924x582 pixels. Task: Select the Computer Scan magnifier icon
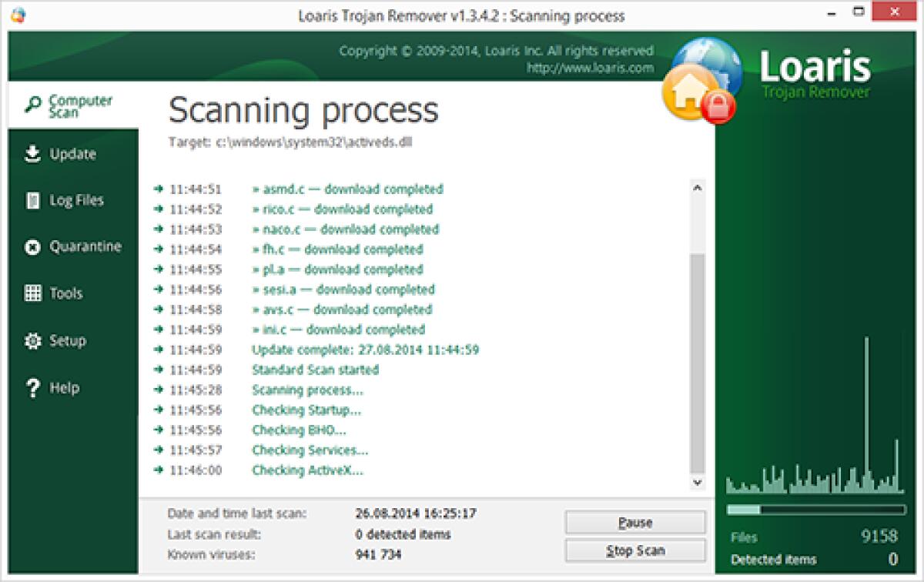pos(32,101)
